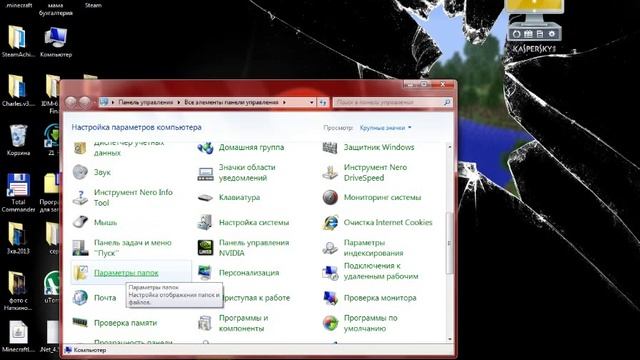Open the Программы и компоненты icon

205,323
